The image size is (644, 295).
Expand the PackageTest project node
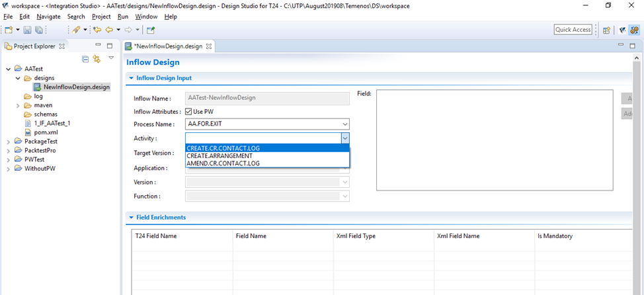8,142
